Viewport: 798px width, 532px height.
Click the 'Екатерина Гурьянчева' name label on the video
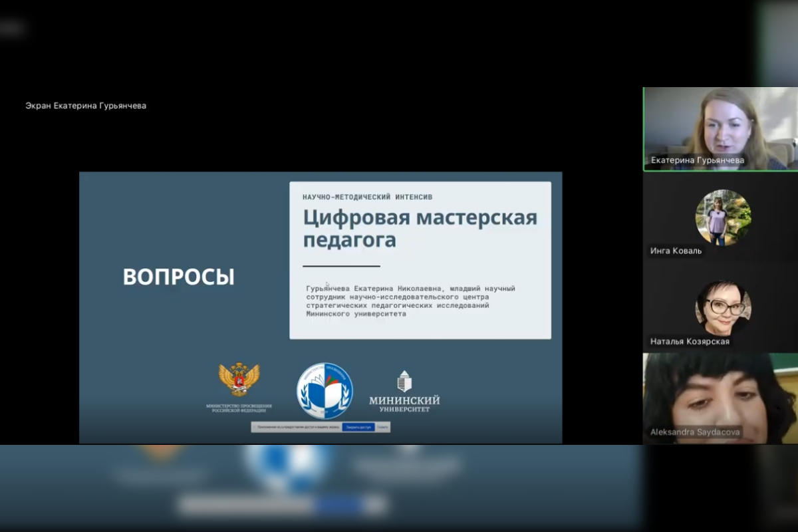tap(698, 160)
